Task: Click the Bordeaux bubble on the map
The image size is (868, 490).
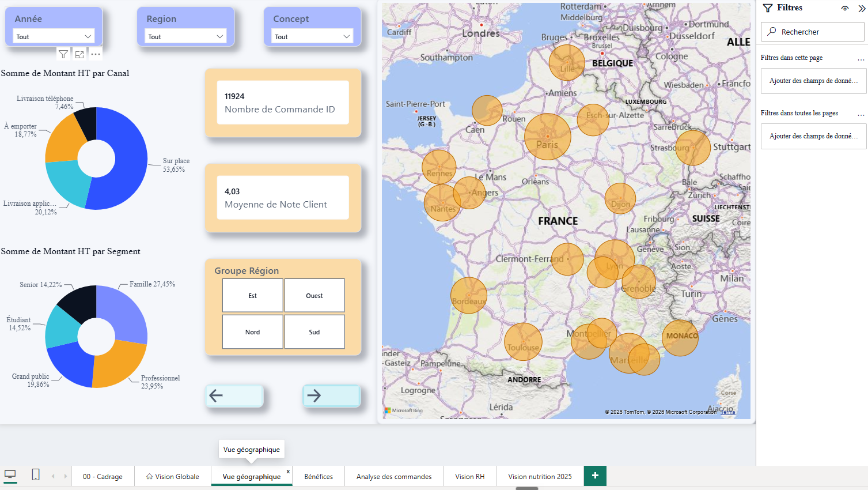Action: tap(469, 295)
